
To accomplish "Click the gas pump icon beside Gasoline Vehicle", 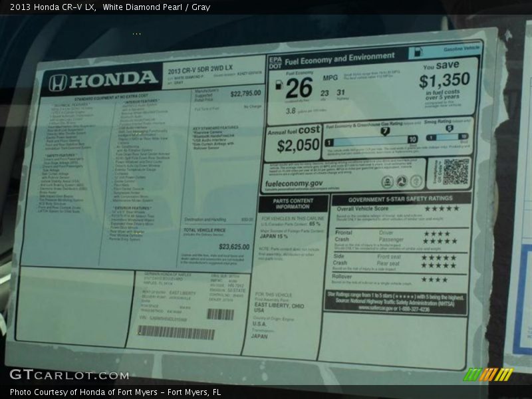I will 418,52.
